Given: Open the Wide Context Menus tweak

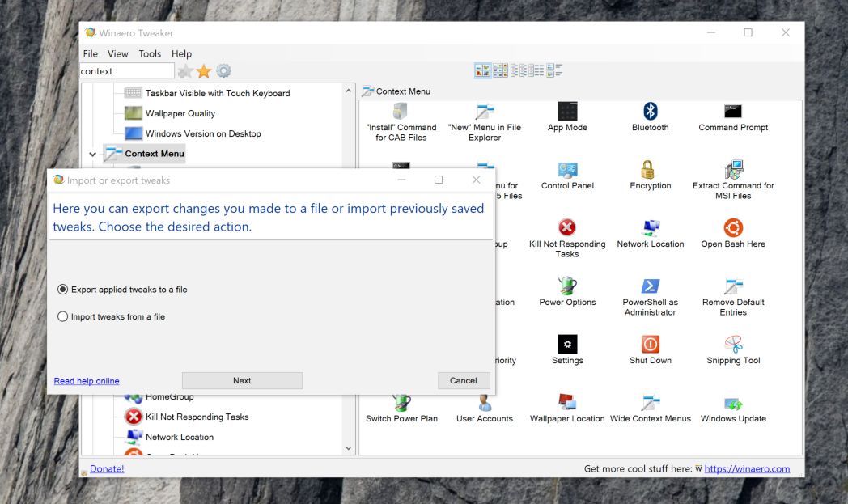Looking at the screenshot, I should point(650,409).
